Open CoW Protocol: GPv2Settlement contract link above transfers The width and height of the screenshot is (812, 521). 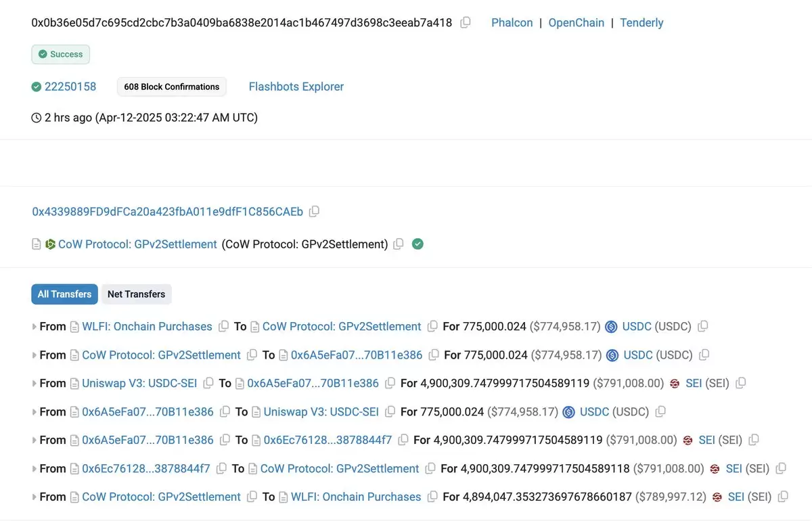137,244
